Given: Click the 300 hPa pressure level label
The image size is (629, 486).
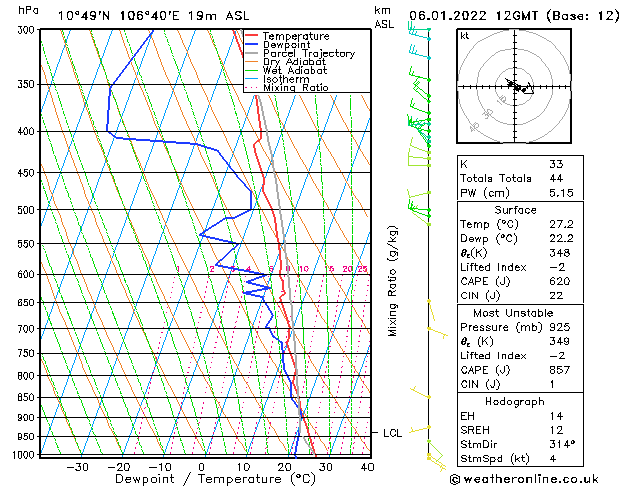Looking at the screenshot, I should pyautogui.click(x=28, y=30).
